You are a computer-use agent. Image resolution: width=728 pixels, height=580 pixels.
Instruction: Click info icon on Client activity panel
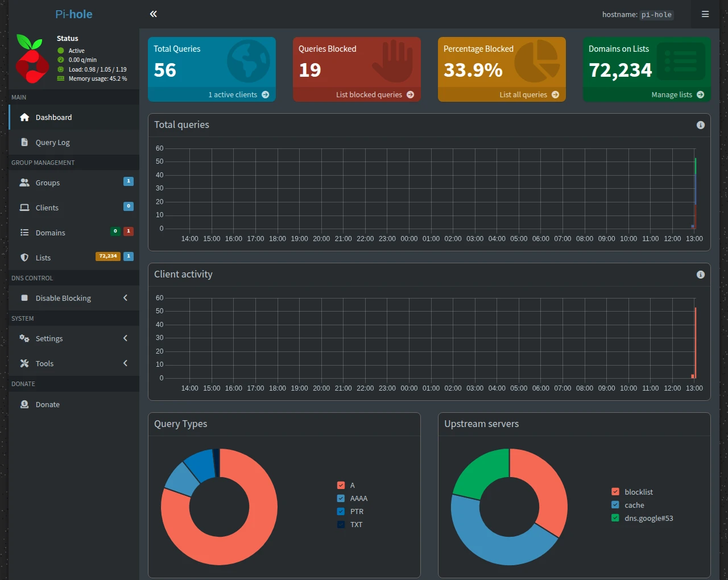[x=701, y=275]
